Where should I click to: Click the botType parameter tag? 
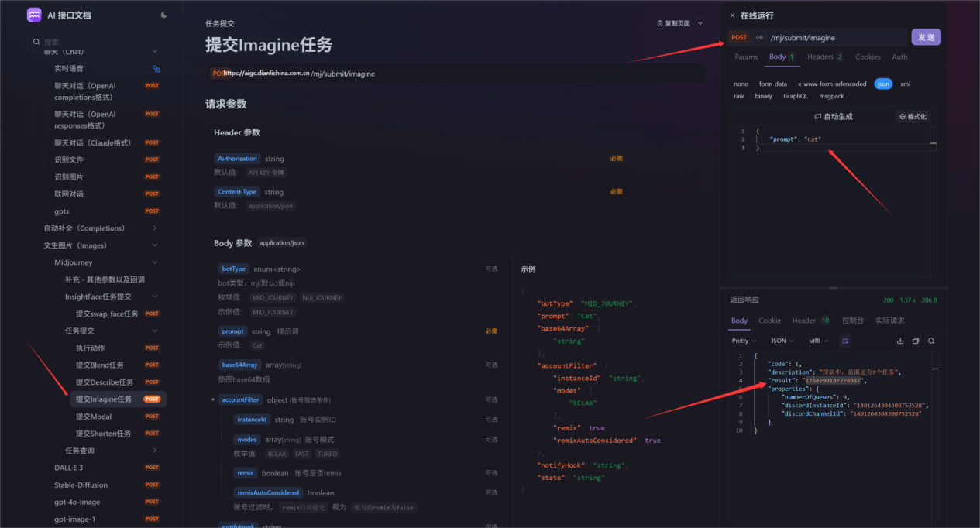tap(233, 269)
